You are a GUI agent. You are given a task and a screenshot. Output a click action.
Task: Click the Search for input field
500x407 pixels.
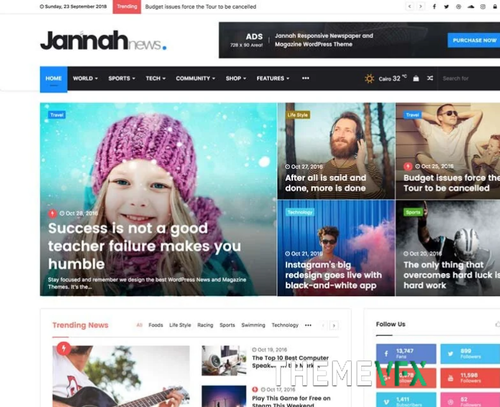tap(468, 78)
